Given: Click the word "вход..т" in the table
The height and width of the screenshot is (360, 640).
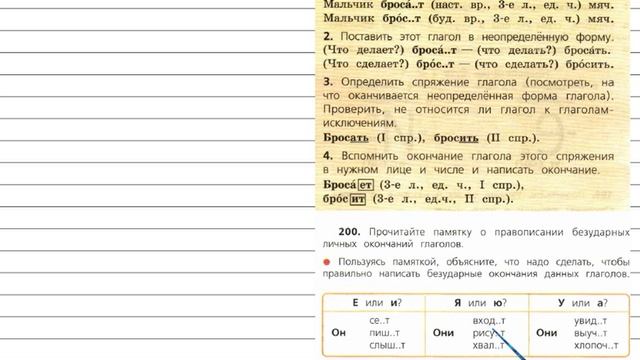Looking at the screenshot, I should (x=489, y=320).
